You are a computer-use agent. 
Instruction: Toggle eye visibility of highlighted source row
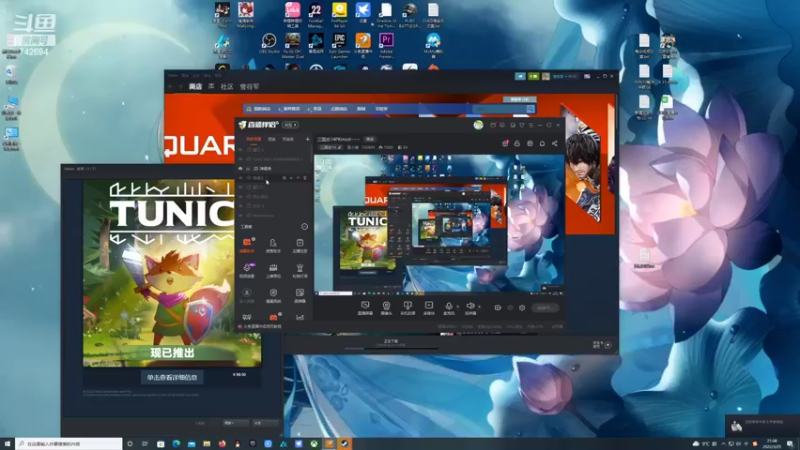[x=241, y=168]
